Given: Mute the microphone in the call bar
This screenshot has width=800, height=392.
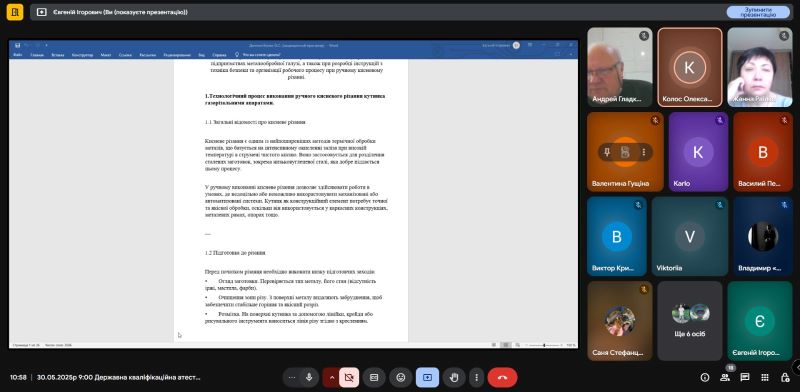Looking at the screenshot, I should click(x=309, y=377).
